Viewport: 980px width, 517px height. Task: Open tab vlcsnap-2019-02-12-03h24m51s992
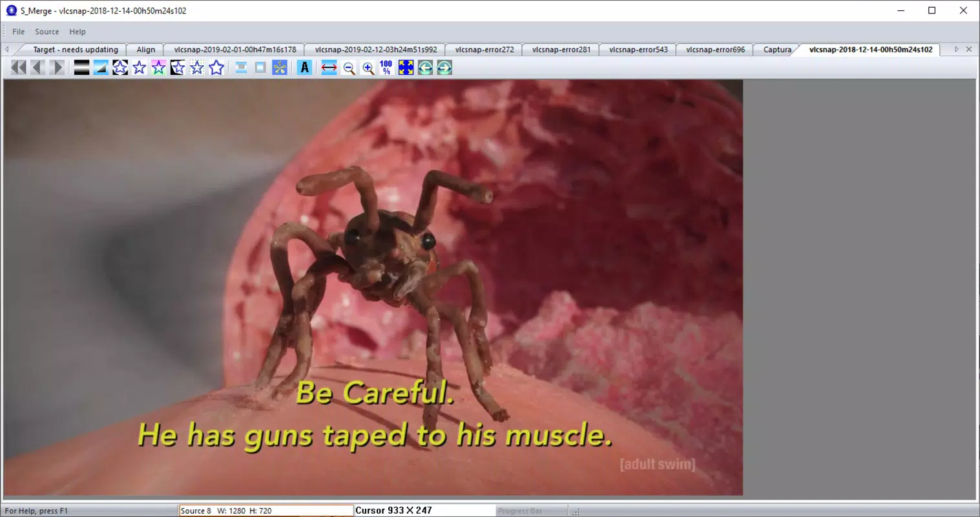(376, 50)
